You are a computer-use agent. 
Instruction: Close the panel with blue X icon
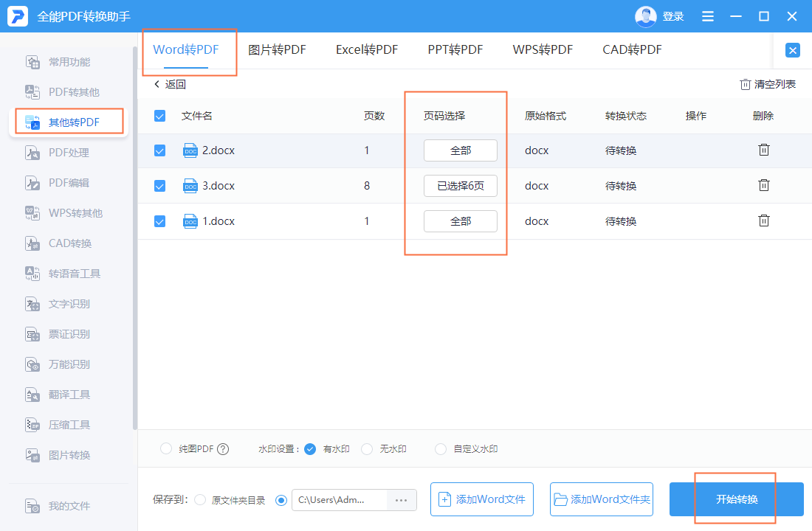tap(793, 50)
